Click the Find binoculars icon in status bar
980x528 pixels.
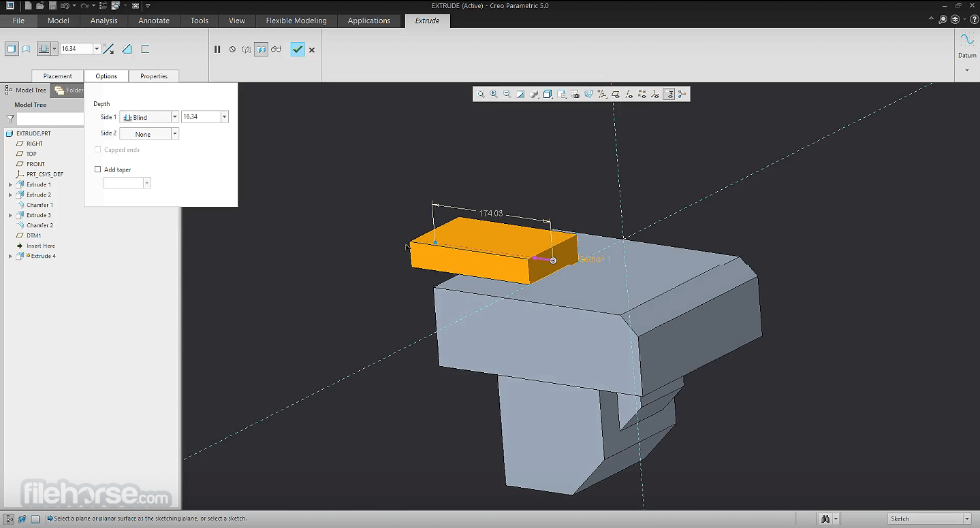point(826,518)
